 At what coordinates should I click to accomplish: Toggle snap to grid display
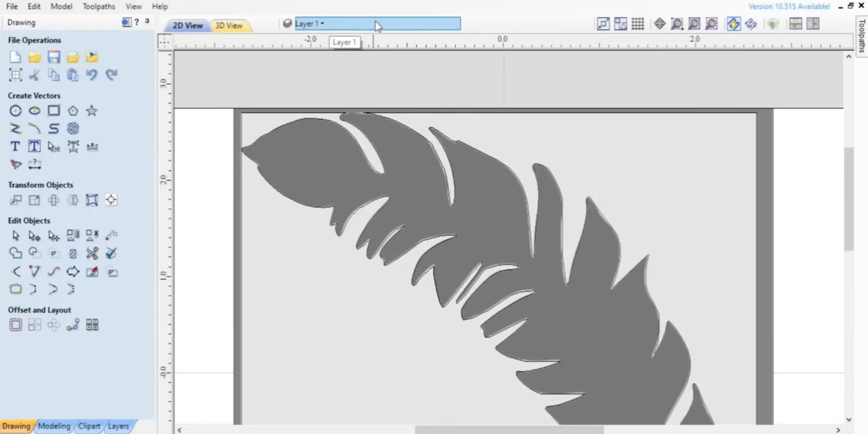point(638,24)
